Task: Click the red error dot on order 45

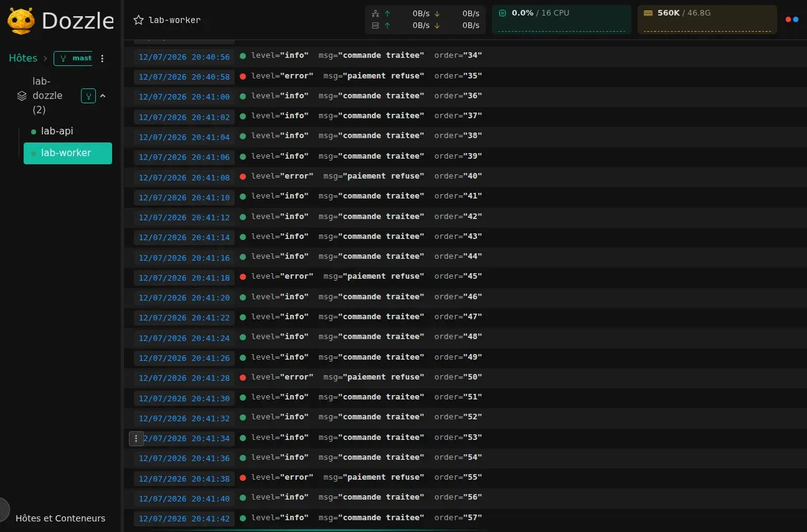Action: (243, 277)
